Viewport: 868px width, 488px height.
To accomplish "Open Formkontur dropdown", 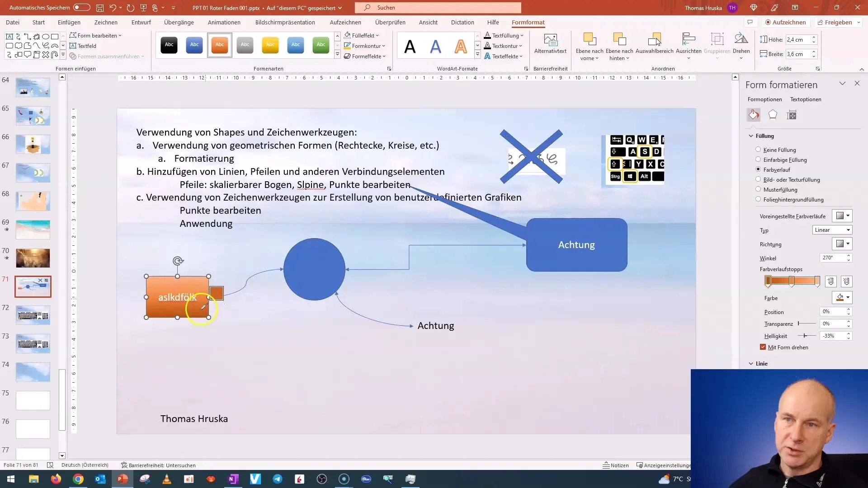I will [x=364, y=46].
